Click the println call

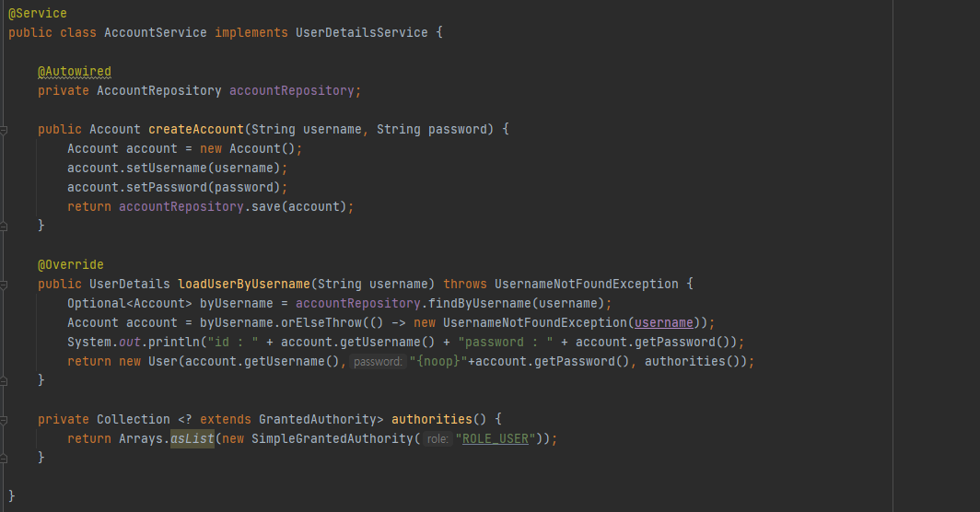point(174,342)
